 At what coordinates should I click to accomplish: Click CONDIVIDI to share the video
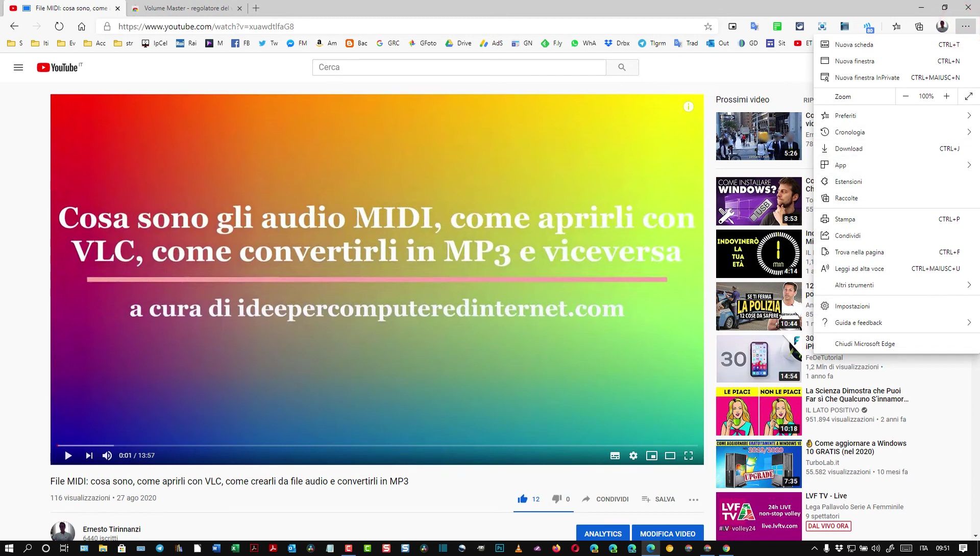coord(605,499)
